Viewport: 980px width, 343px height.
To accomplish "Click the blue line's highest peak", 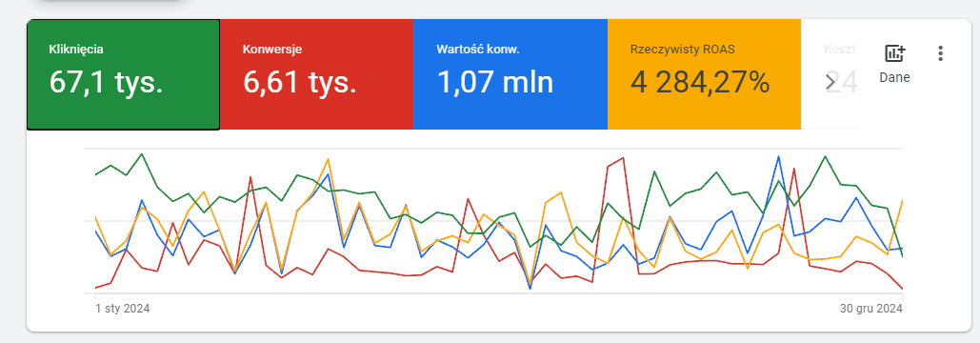I will point(778,156).
